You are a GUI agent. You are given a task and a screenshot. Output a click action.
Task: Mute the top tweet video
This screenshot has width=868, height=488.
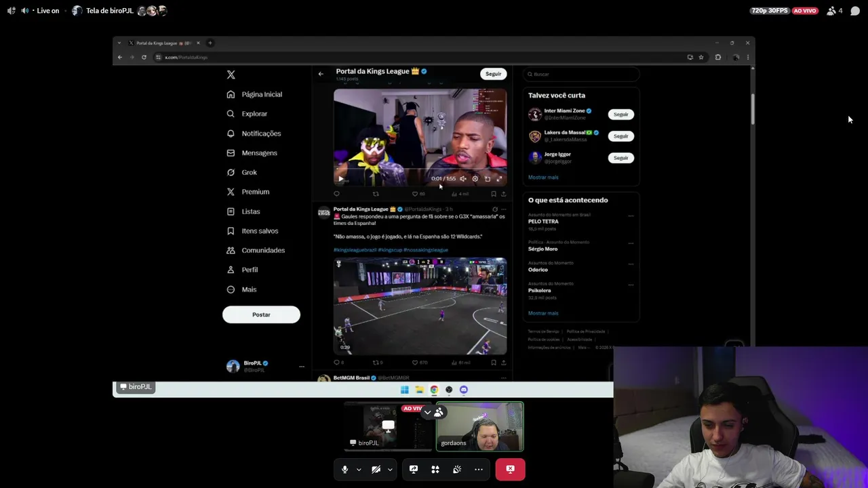(x=463, y=179)
